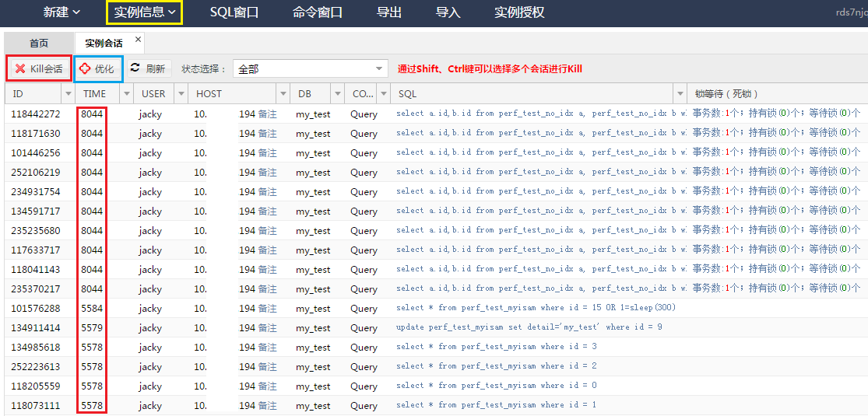This screenshot has height=416, width=868.
Task: Click the 实例授权 menu item
Action: click(x=519, y=12)
